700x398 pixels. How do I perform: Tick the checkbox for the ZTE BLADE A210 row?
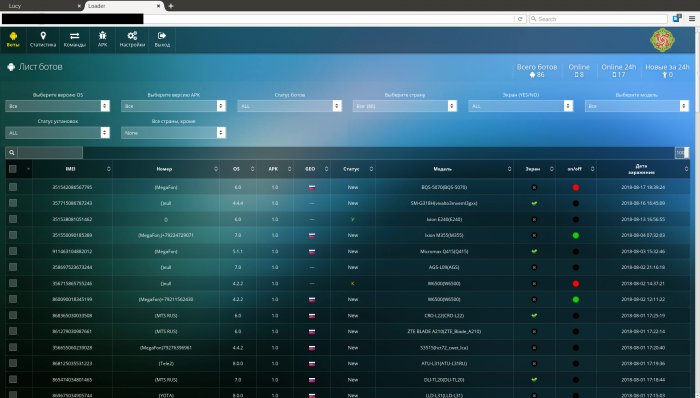click(x=13, y=331)
